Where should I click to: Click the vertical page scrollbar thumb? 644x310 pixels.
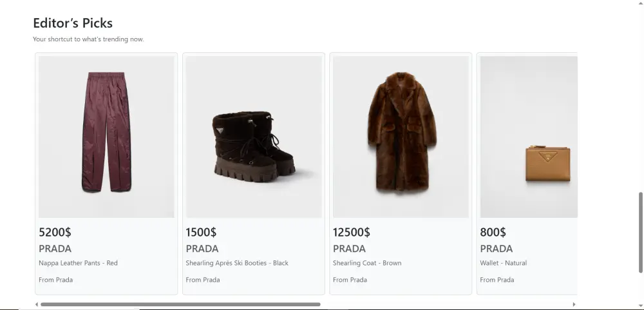(x=640, y=232)
